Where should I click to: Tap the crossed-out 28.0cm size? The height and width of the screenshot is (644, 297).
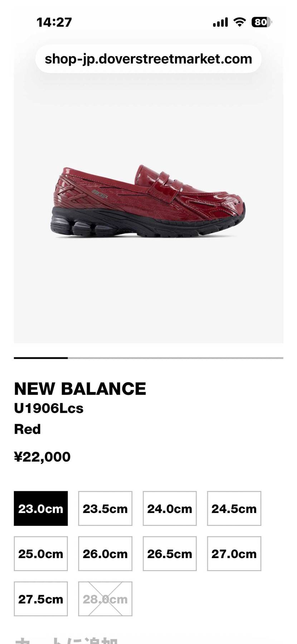coord(105,599)
